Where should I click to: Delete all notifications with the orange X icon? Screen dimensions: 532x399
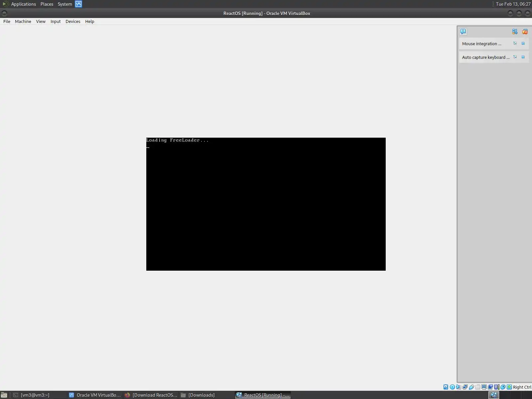pos(525,32)
